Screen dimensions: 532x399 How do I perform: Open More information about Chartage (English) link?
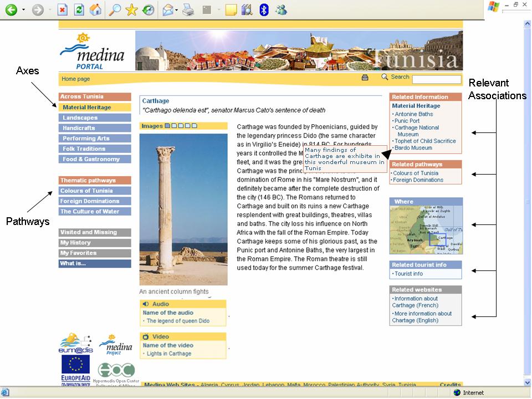click(422, 317)
